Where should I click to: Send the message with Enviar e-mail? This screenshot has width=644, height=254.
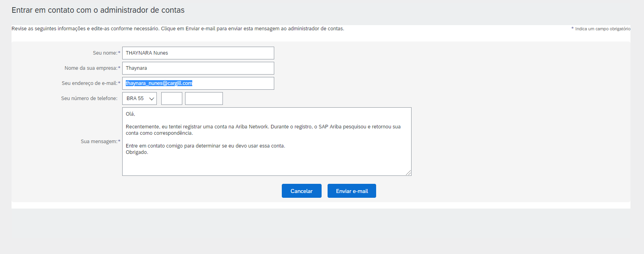pyautogui.click(x=352, y=191)
